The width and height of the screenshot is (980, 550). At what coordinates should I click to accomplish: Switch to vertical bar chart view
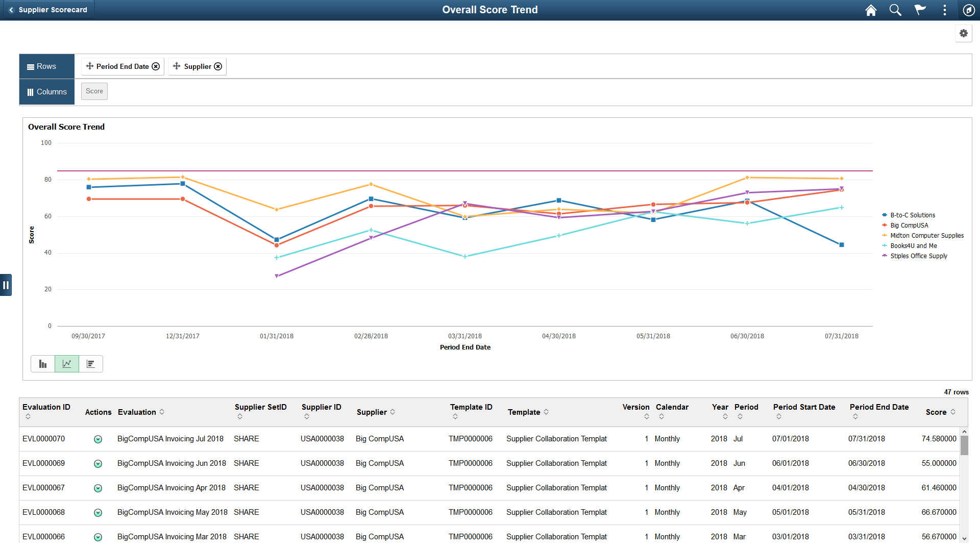tap(42, 364)
